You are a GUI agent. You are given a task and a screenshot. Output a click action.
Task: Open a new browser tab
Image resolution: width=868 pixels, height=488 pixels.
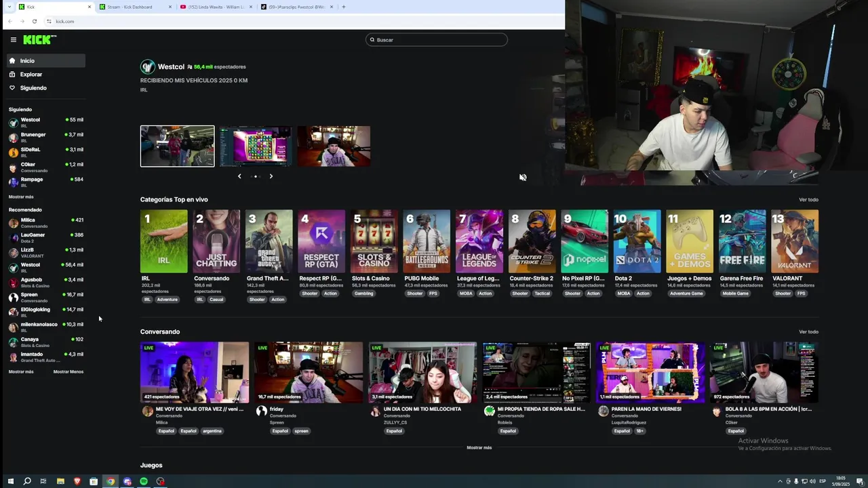pyautogui.click(x=344, y=7)
